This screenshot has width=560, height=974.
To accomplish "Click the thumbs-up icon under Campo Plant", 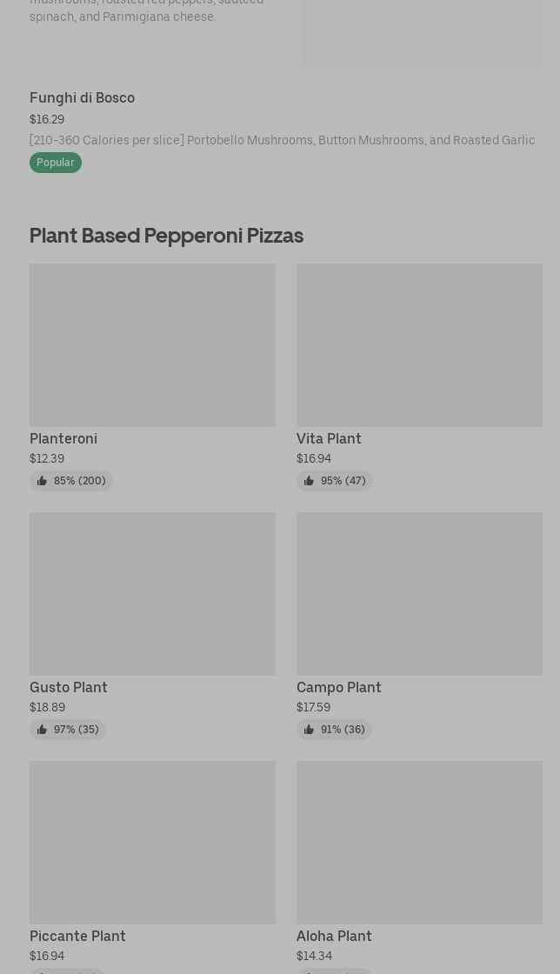I will coord(309,730).
